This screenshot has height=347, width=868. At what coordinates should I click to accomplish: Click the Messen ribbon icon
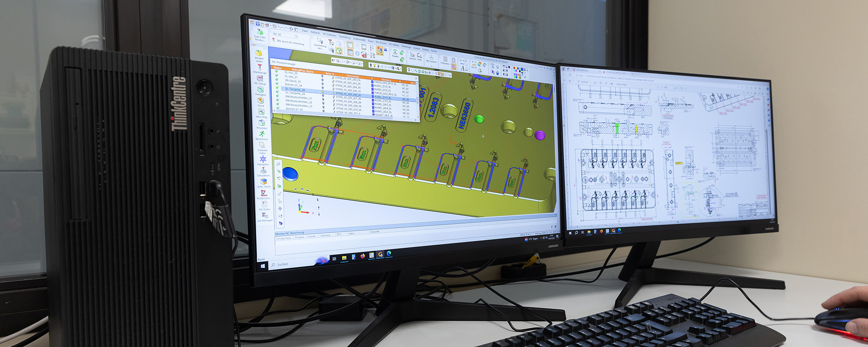coord(474,64)
